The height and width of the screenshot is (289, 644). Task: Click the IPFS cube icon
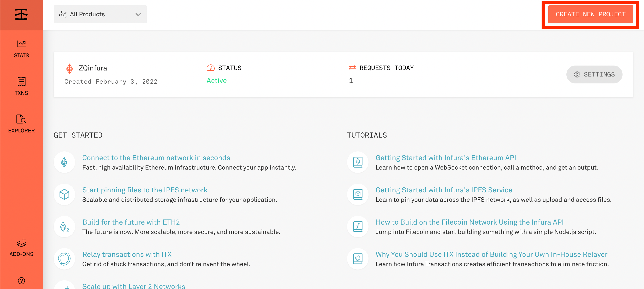64,194
